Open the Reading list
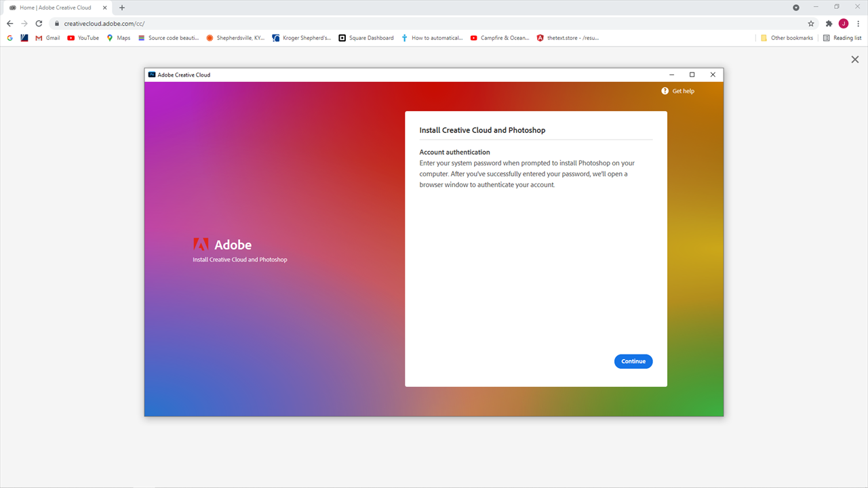 coord(842,38)
